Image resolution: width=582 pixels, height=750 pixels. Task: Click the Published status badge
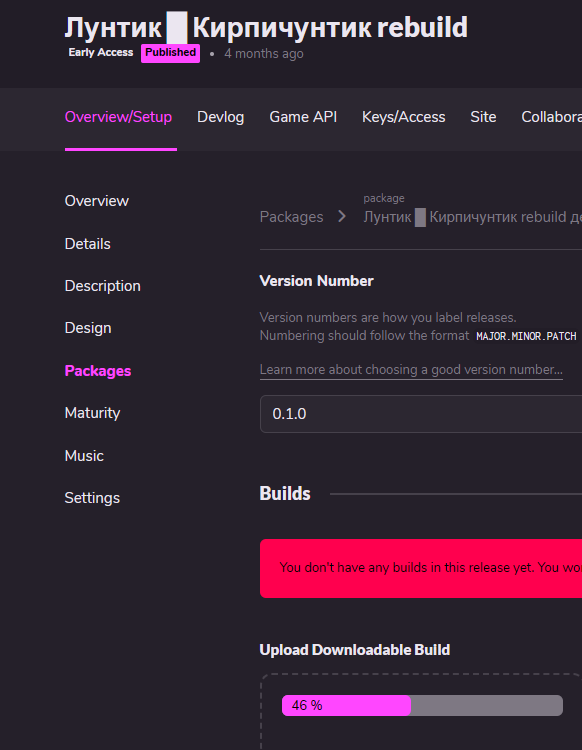pyautogui.click(x=170, y=53)
